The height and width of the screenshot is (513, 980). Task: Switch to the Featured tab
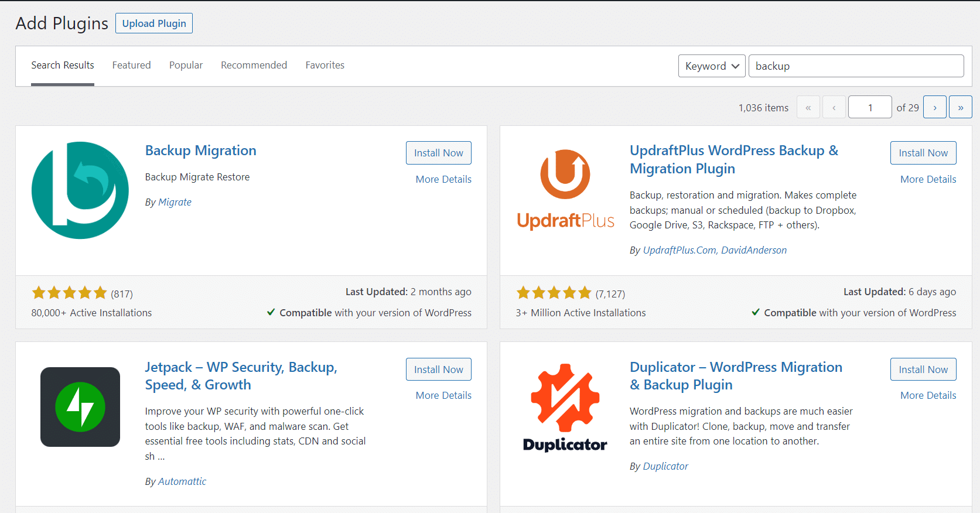(x=132, y=65)
